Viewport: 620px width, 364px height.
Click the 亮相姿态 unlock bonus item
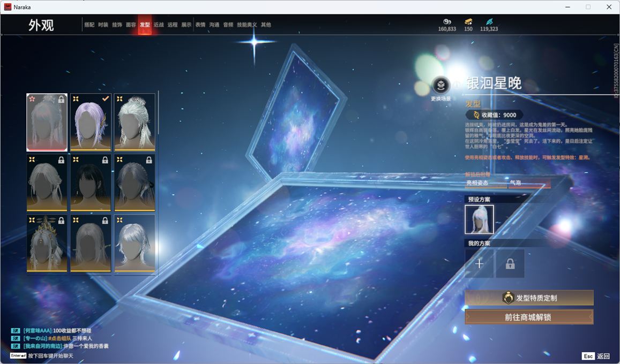point(485,183)
